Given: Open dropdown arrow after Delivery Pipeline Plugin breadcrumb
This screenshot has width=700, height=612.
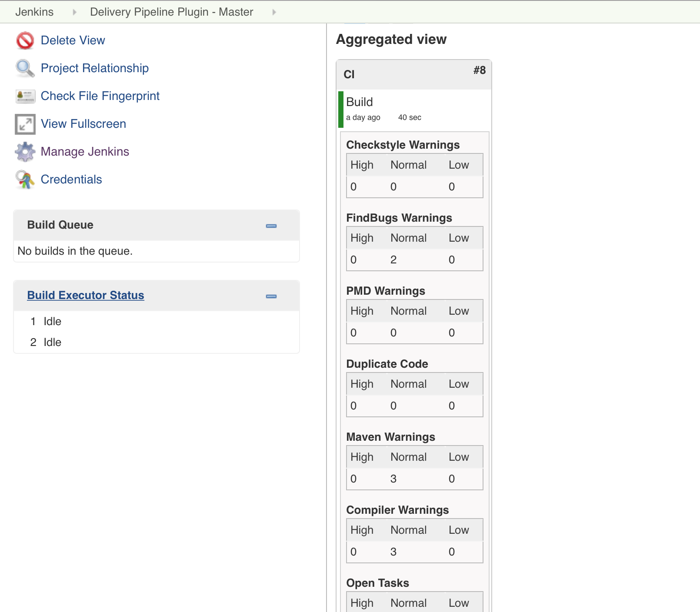Looking at the screenshot, I should [274, 12].
